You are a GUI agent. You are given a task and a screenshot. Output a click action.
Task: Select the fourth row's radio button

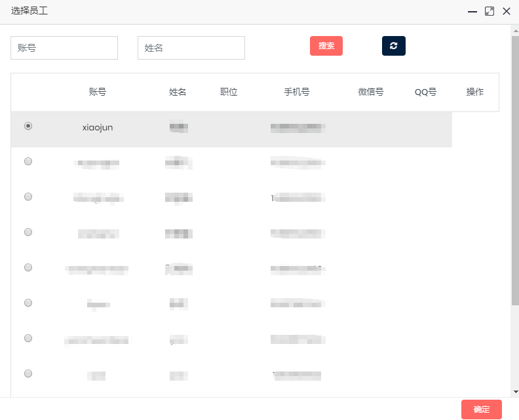tap(28, 232)
